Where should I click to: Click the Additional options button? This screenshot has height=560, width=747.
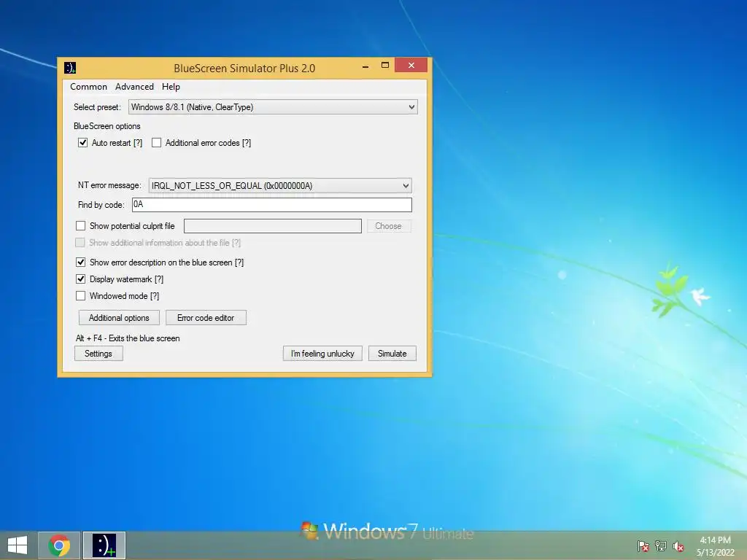[119, 318]
